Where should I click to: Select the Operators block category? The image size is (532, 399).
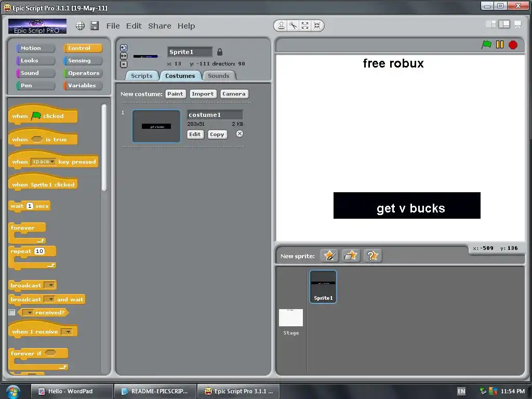(83, 73)
